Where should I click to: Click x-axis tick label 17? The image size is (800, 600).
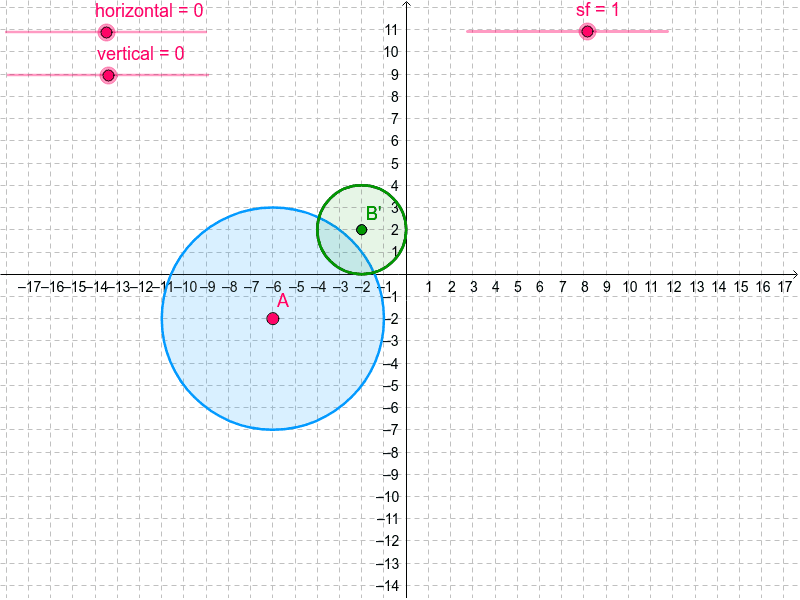pyautogui.click(x=785, y=287)
